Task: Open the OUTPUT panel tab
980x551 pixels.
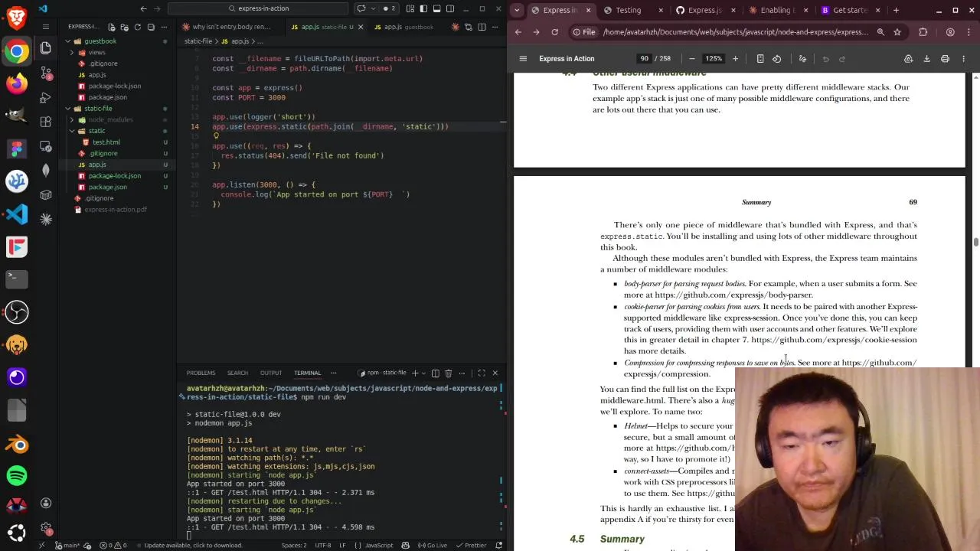Action: (x=271, y=373)
